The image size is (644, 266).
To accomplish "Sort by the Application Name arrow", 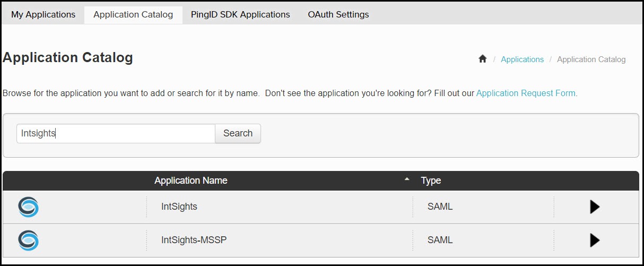I will point(407,179).
